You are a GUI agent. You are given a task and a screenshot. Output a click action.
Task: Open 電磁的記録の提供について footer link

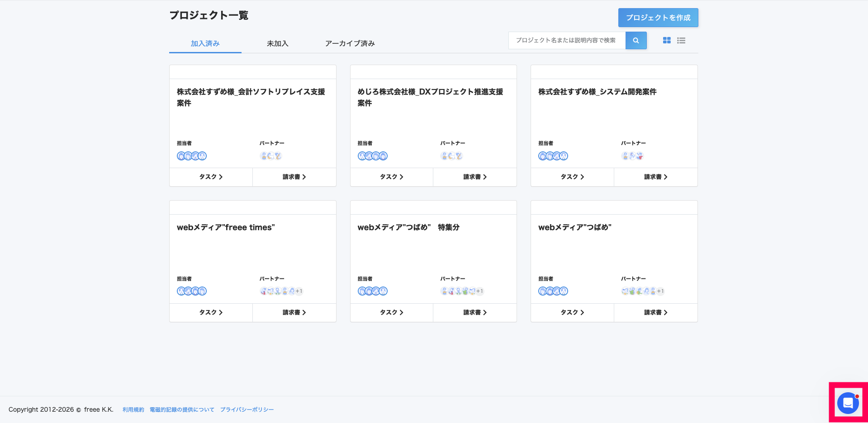(182, 409)
